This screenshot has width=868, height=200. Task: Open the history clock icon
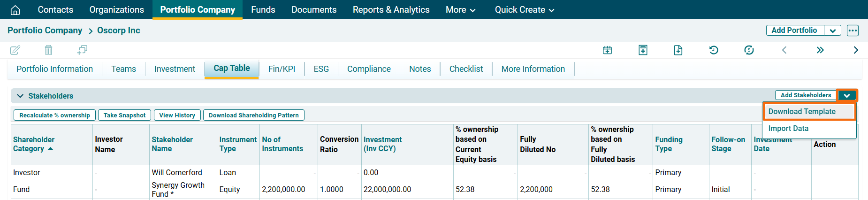coord(713,50)
